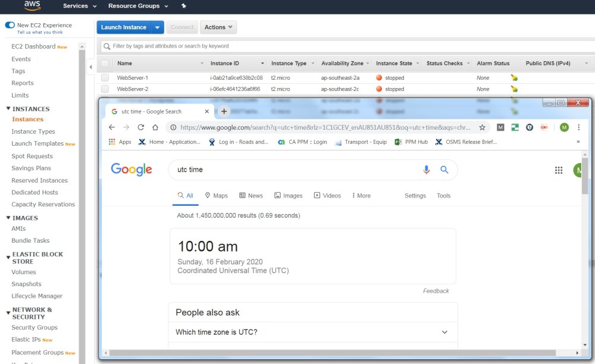Toggle the New EC2 Experience switch
The width and height of the screenshot is (595, 364).
[10, 25]
